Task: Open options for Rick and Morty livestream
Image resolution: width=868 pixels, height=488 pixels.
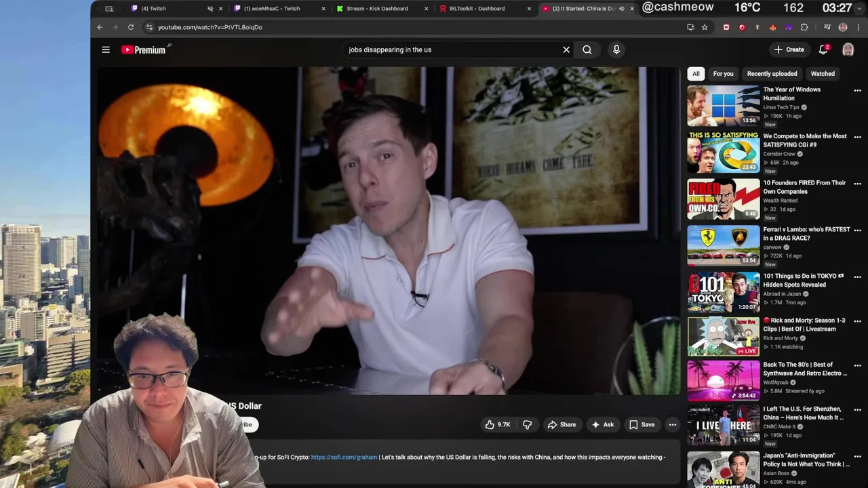Action: [x=857, y=321]
